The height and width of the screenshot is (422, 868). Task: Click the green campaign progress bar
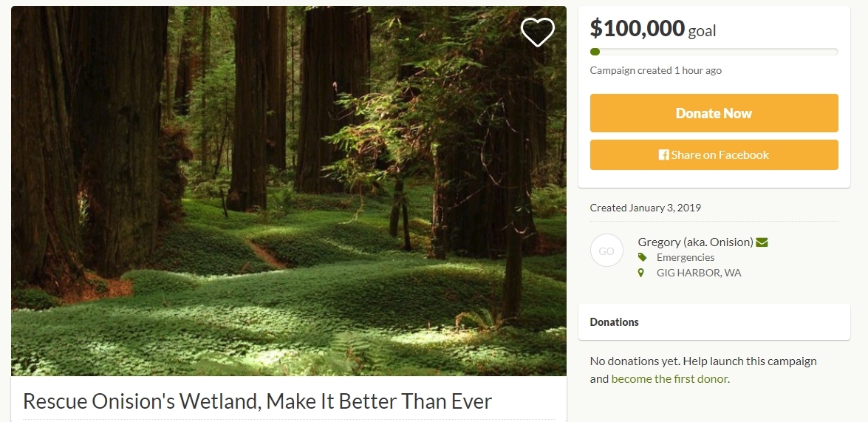click(x=714, y=52)
